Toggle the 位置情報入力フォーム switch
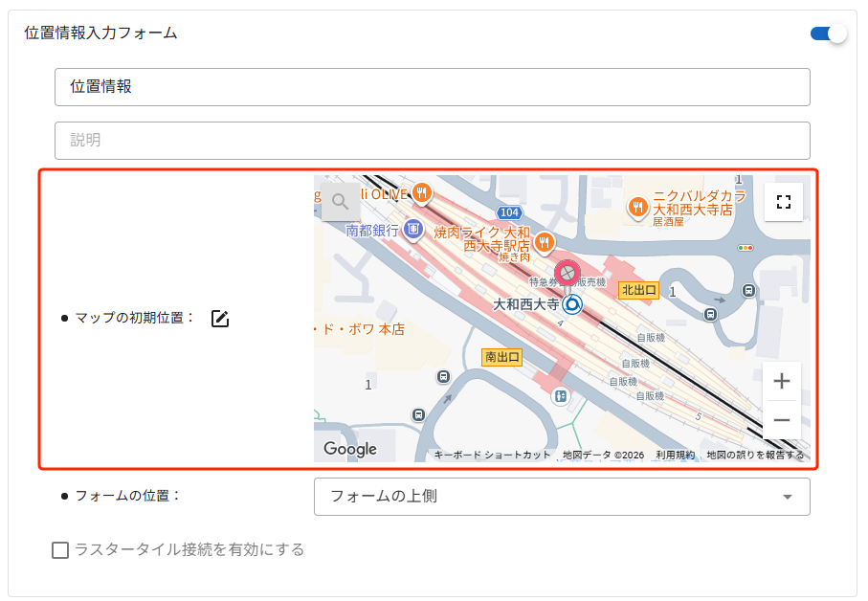 (x=828, y=33)
